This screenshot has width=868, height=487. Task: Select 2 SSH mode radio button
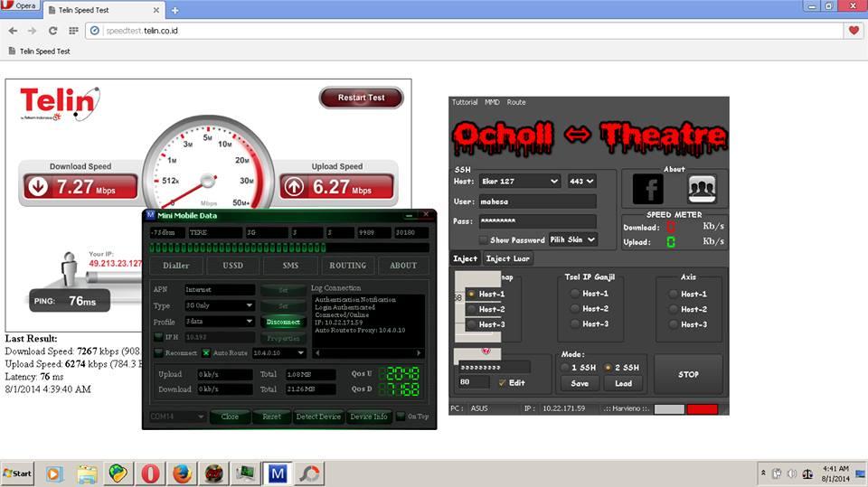tap(608, 368)
